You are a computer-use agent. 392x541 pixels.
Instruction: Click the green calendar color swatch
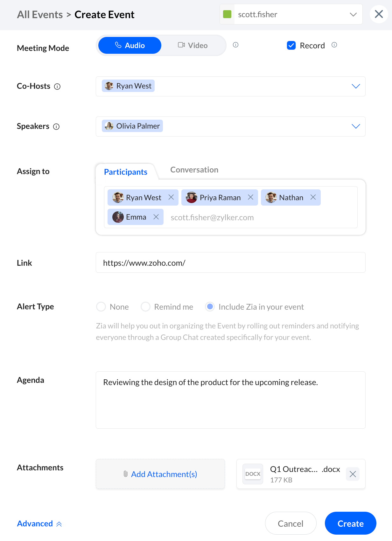(227, 14)
